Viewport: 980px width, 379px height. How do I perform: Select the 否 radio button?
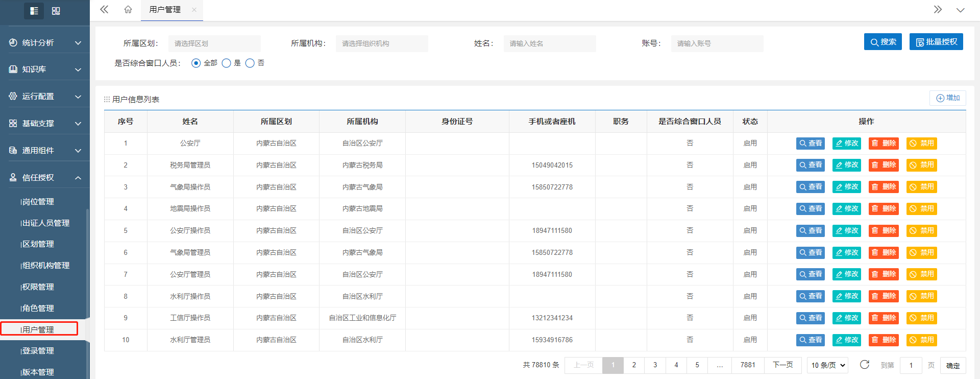(x=250, y=63)
